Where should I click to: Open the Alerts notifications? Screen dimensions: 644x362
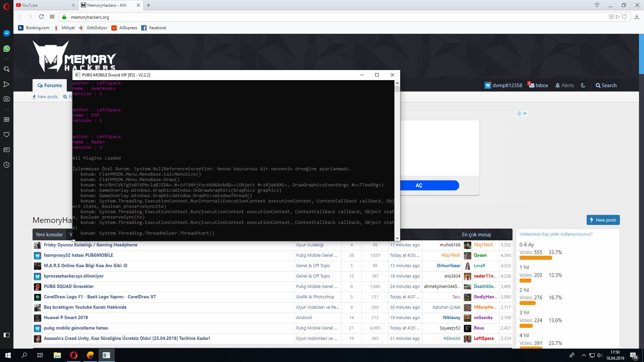[x=565, y=85]
